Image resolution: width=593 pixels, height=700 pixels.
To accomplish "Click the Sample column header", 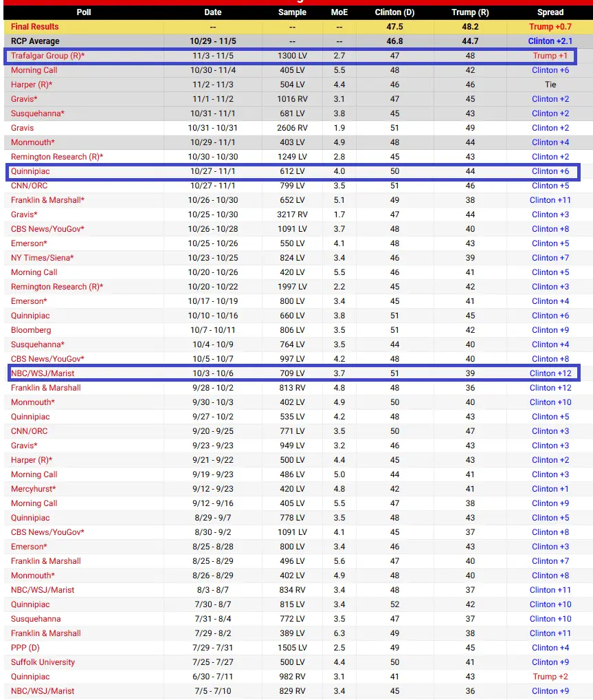I will [x=292, y=12].
